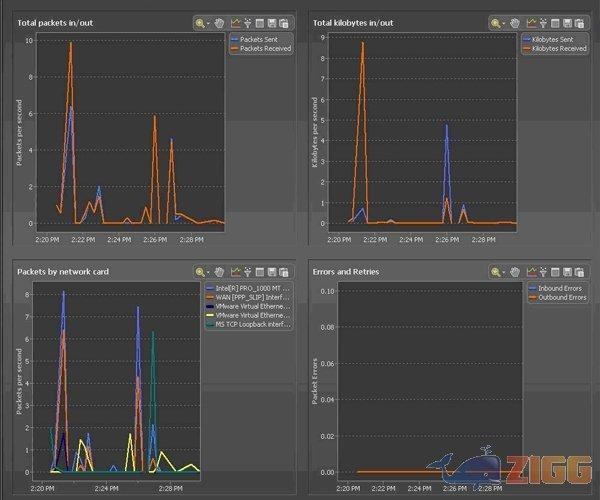The height and width of the screenshot is (500, 600).
Task: Click blue Intel PRO_1000 MT legend color swatch
Action: point(208,287)
